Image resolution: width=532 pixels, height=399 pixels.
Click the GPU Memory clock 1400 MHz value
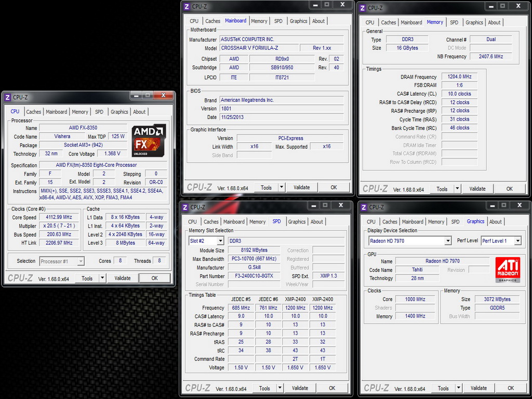[415, 316]
